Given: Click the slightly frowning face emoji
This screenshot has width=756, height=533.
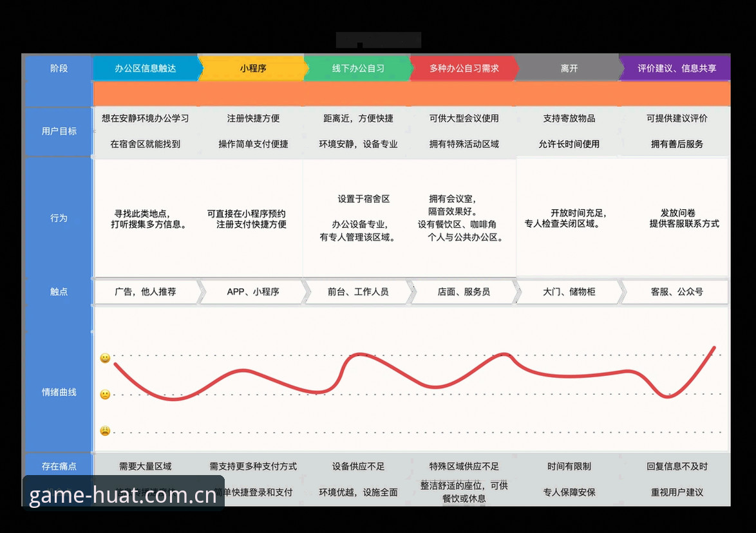Looking at the screenshot, I should point(105,395).
